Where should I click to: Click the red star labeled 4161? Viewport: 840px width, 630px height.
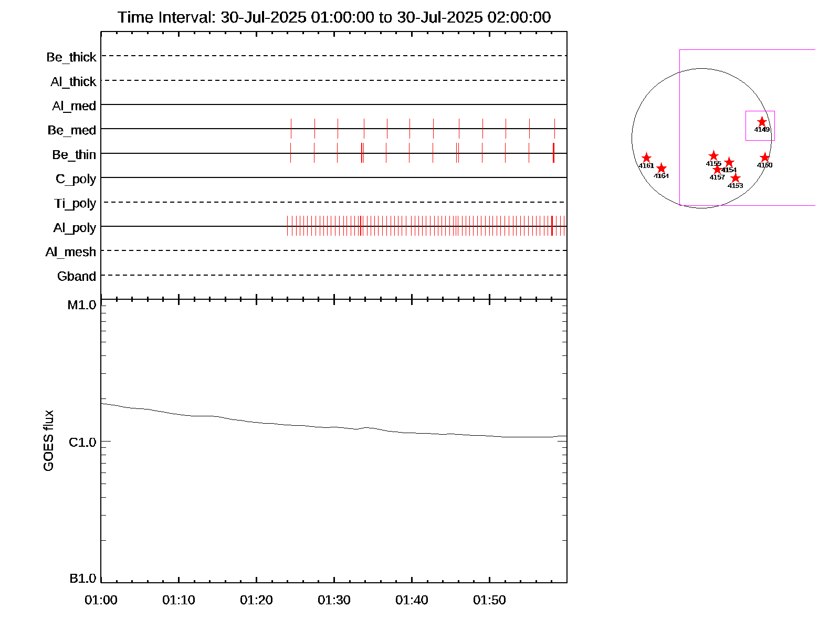(x=646, y=158)
